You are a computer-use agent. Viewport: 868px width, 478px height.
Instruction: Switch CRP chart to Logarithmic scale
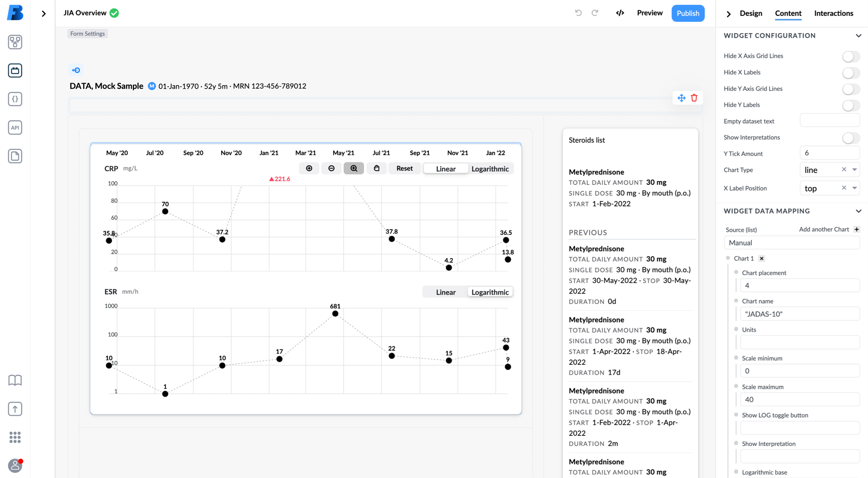(490, 169)
